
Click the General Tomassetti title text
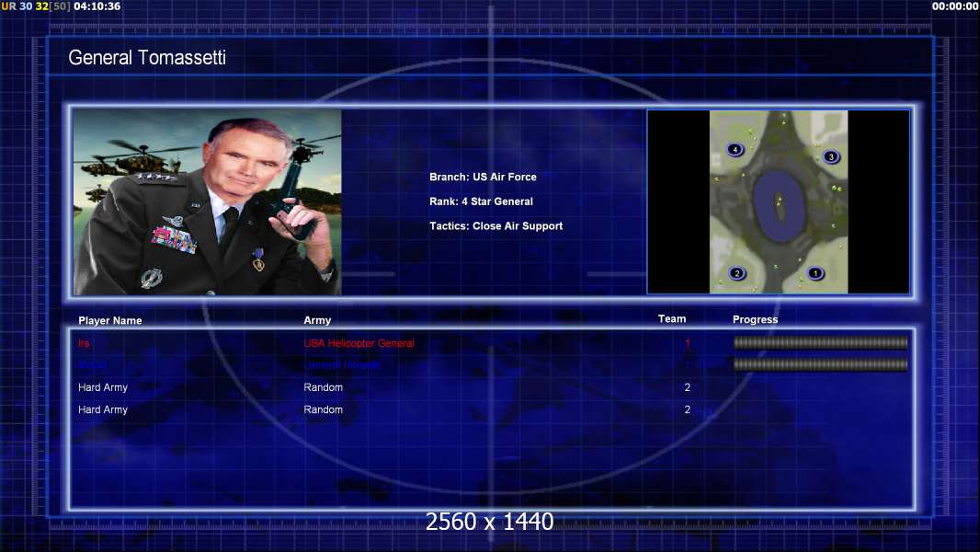[147, 58]
